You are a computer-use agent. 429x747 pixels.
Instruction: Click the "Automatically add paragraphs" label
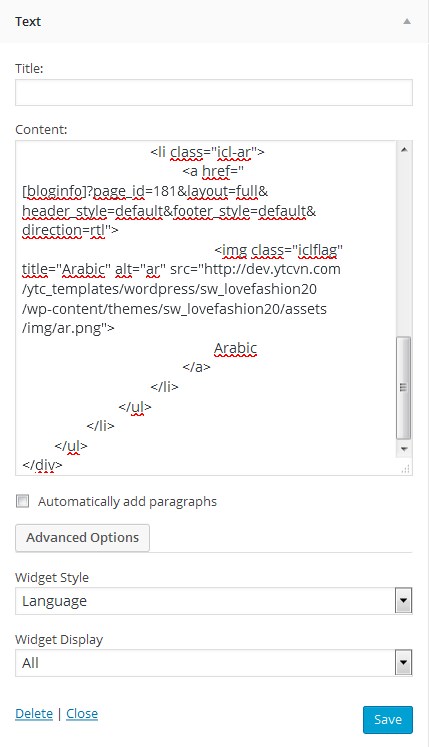pos(127,502)
